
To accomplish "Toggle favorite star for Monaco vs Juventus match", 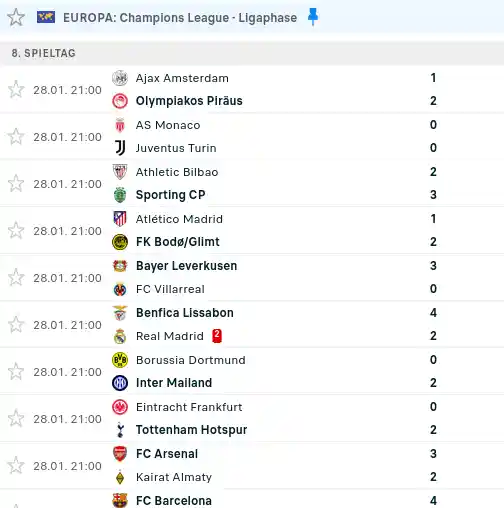I will (x=16, y=136).
